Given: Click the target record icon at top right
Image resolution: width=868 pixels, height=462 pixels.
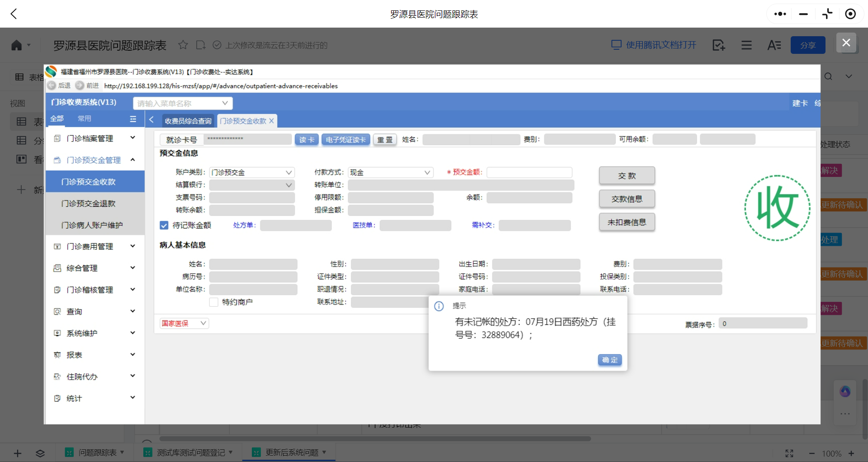Looking at the screenshot, I should [850, 14].
